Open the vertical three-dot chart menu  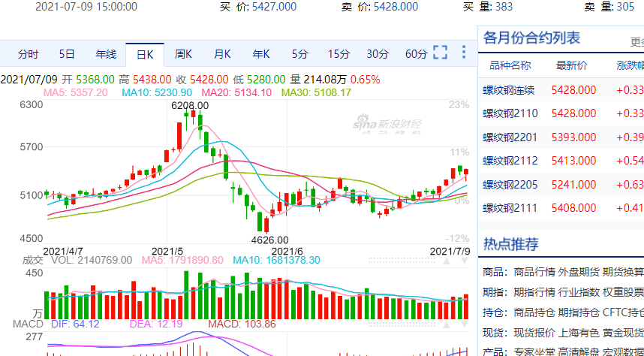tap(464, 53)
